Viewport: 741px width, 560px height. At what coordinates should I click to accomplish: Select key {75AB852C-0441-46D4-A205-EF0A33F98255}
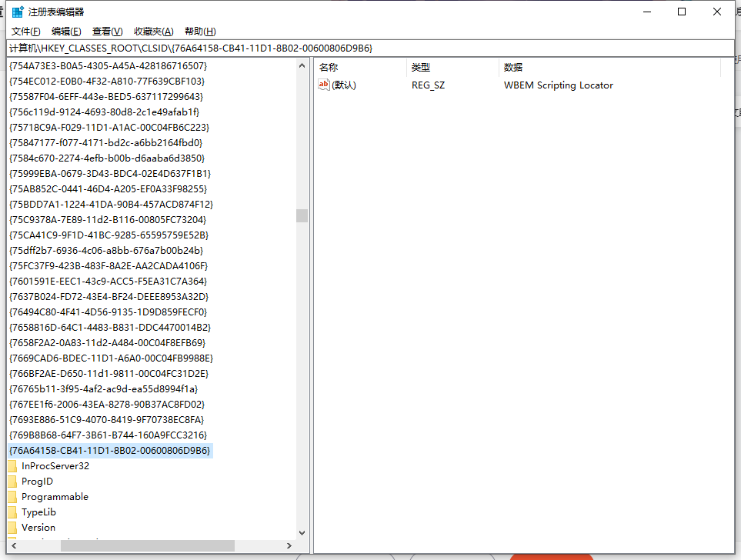tap(108, 189)
